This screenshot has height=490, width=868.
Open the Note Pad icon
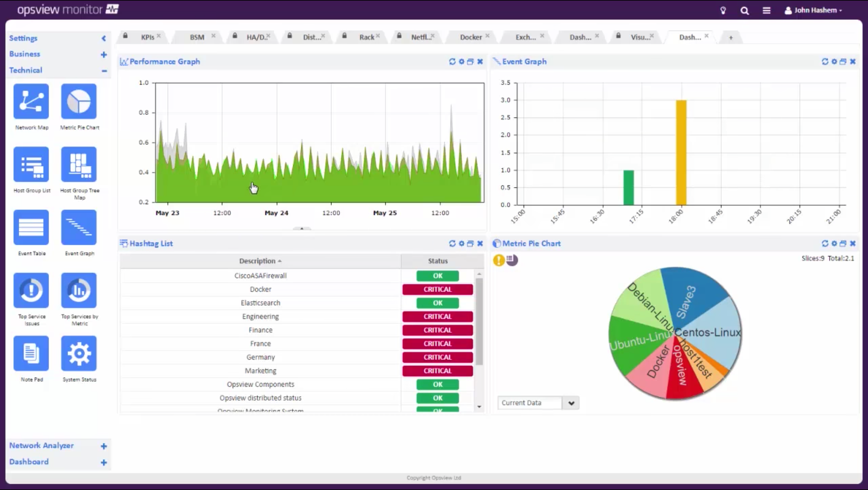tap(31, 353)
